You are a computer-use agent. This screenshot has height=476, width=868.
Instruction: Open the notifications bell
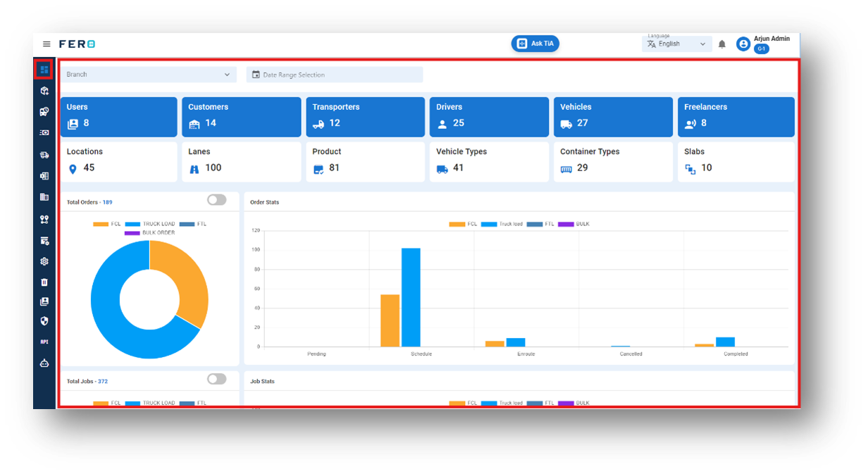pyautogui.click(x=722, y=44)
